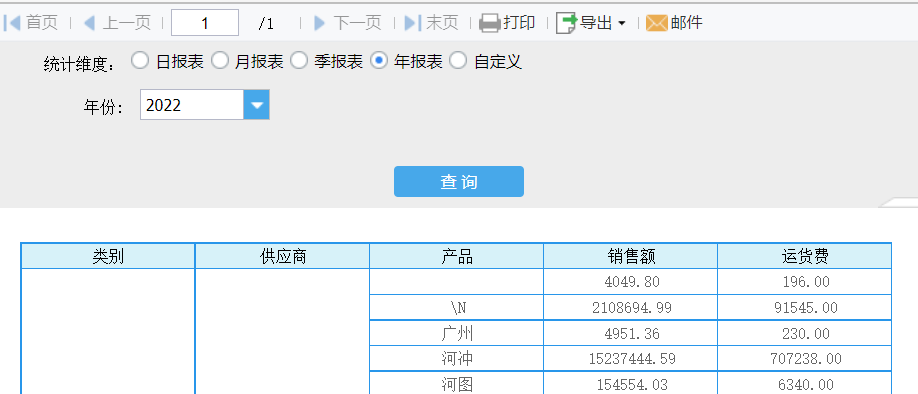
Task: Click the cell with value 4951.36
Action: pos(631,333)
